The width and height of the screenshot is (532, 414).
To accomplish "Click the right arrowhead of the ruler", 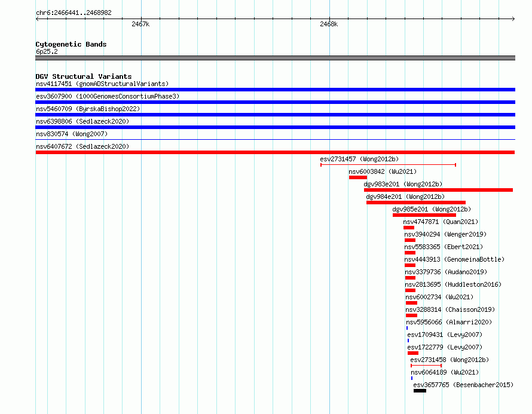I will pyautogui.click(x=513, y=19).
